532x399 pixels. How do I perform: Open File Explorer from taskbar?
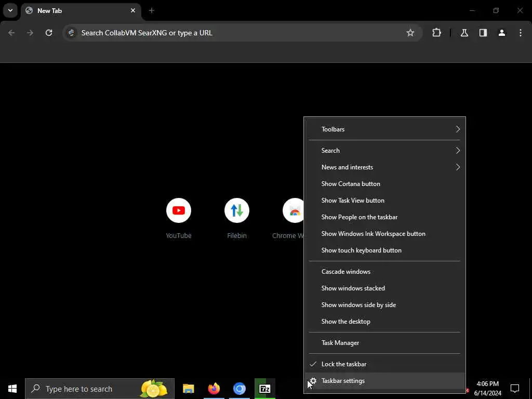click(x=188, y=389)
